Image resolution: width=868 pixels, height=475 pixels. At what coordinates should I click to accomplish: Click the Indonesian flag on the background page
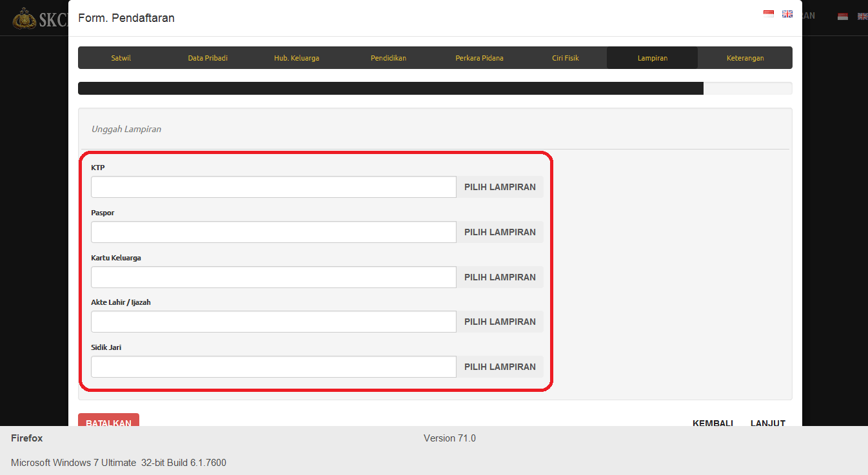[843, 16]
